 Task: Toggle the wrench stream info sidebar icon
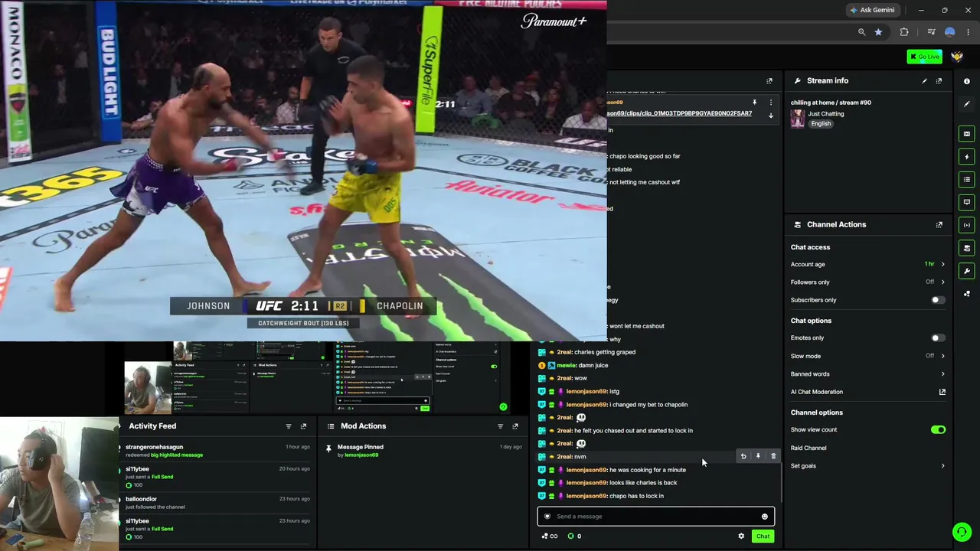click(967, 271)
